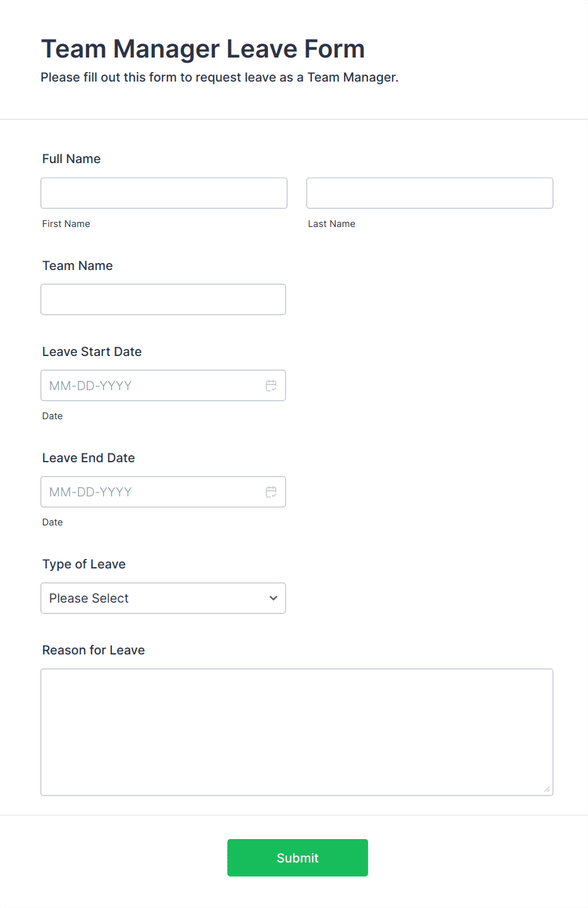This screenshot has height=908, width=588.
Task: Click the Reason for Leave label
Action: pos(94,650)
